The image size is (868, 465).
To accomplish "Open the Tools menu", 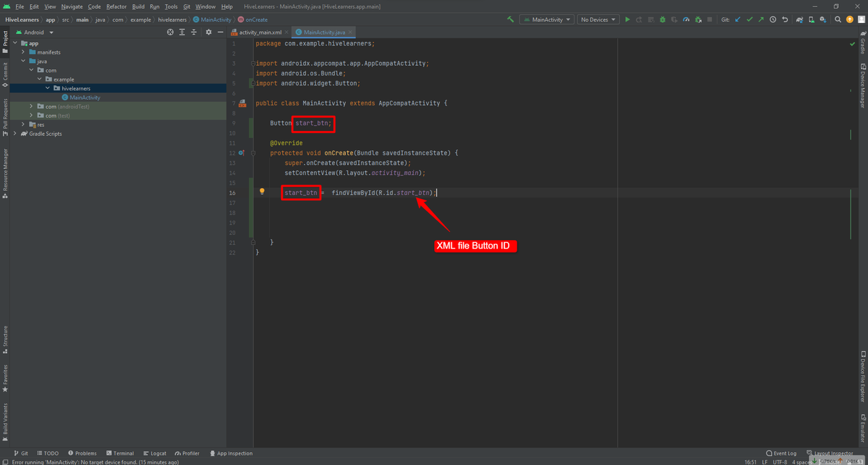I will pyautogui.click(x=171, y=6).
